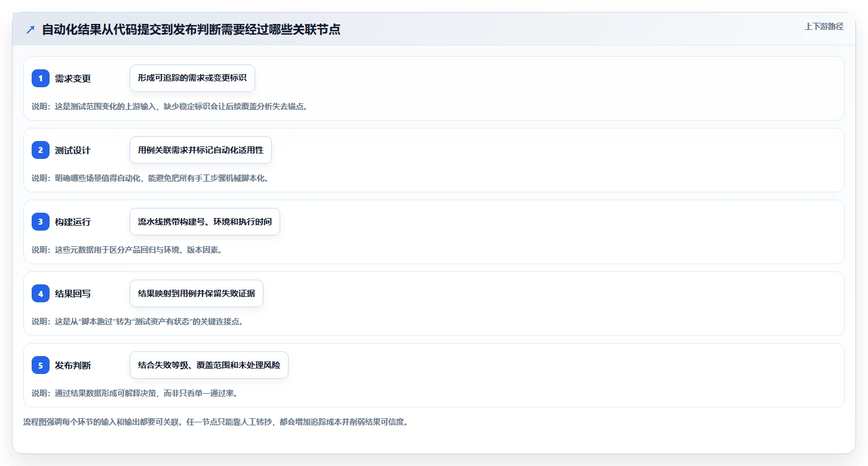Image resolution: width=868 pixels, height=466 pixels.
Task: Select step number 3 badge for 构建运行
Action: (41, 222)
